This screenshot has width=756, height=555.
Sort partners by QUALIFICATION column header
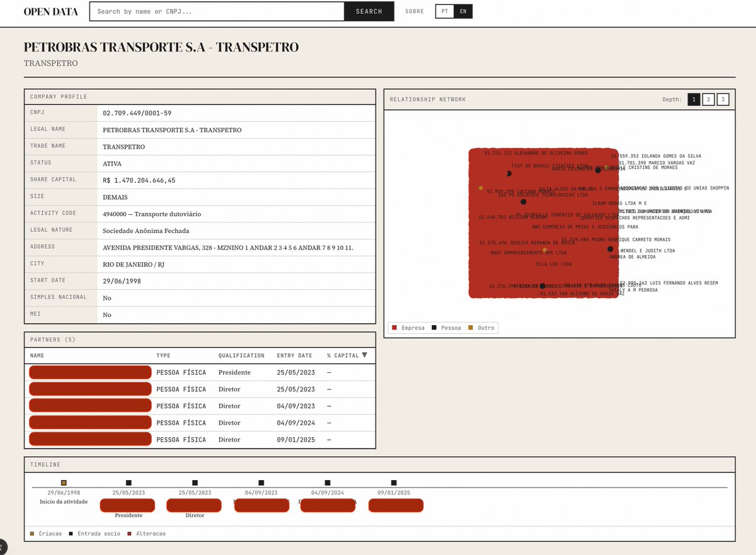(241, 356)
